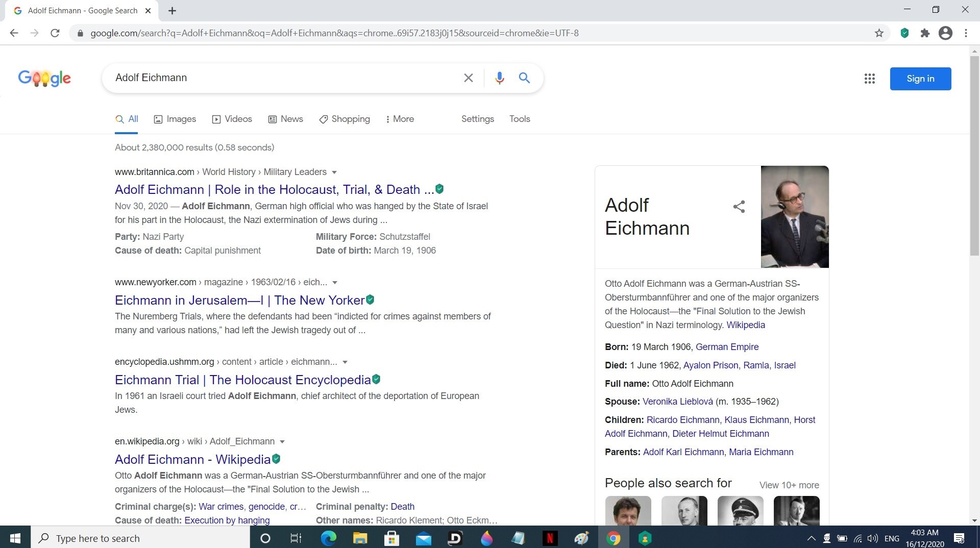Open search Settings

[x=478, y=119]
